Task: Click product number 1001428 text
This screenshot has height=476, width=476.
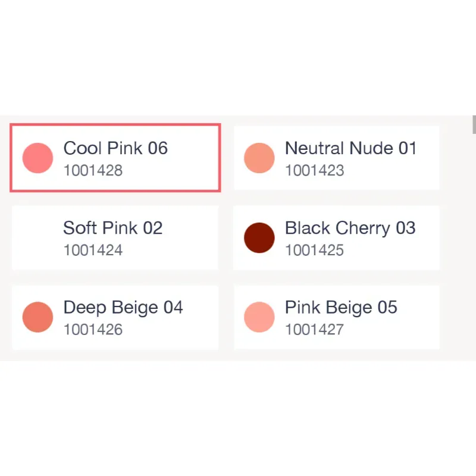Action: 92,171
